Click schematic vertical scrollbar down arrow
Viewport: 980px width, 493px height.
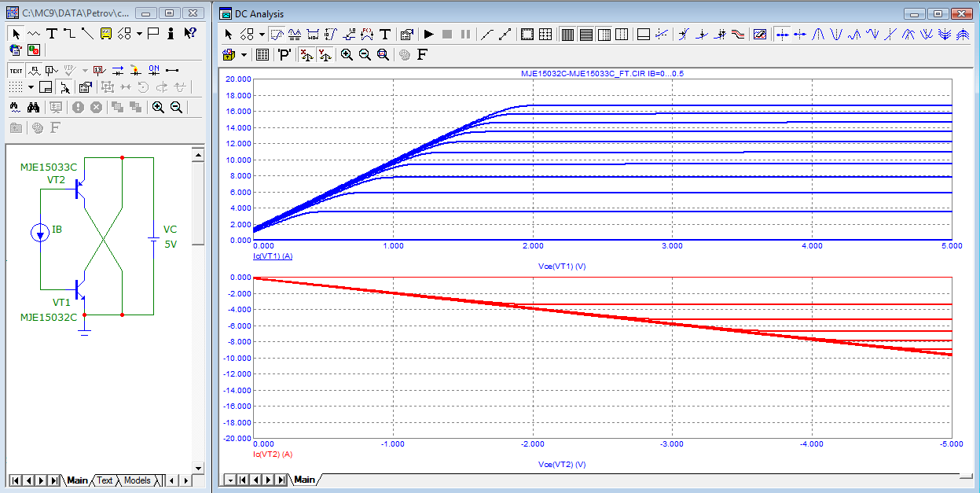tap(198, 468)
